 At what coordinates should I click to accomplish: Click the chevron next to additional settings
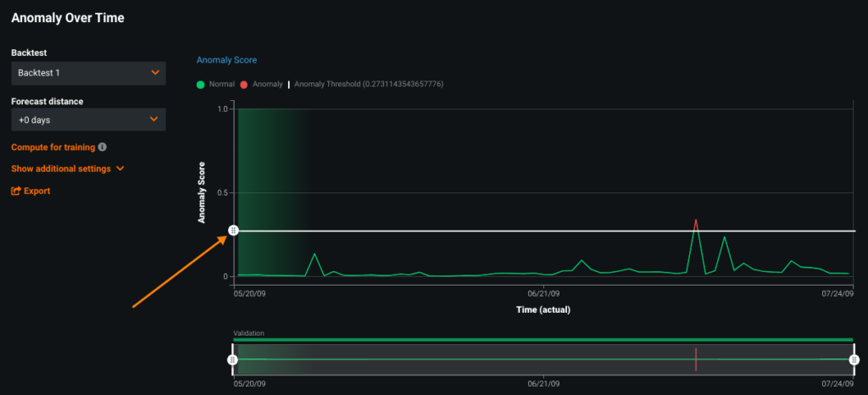[120, 169]
